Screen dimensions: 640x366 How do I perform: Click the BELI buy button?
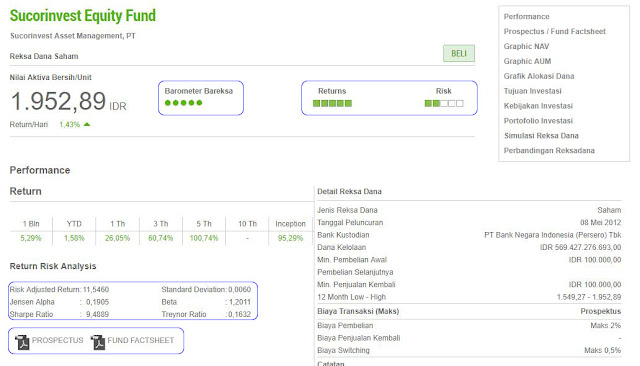click(459, 53)
